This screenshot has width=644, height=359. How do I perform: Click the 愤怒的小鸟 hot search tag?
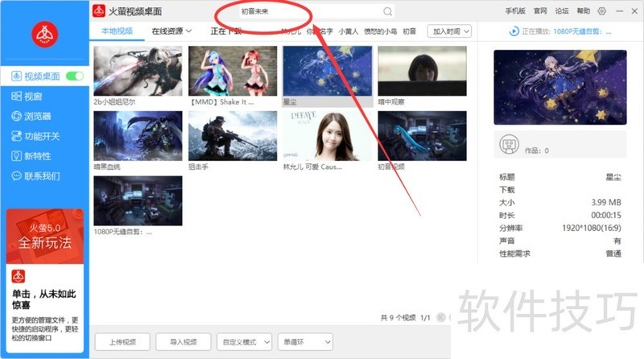coord(380,31)
